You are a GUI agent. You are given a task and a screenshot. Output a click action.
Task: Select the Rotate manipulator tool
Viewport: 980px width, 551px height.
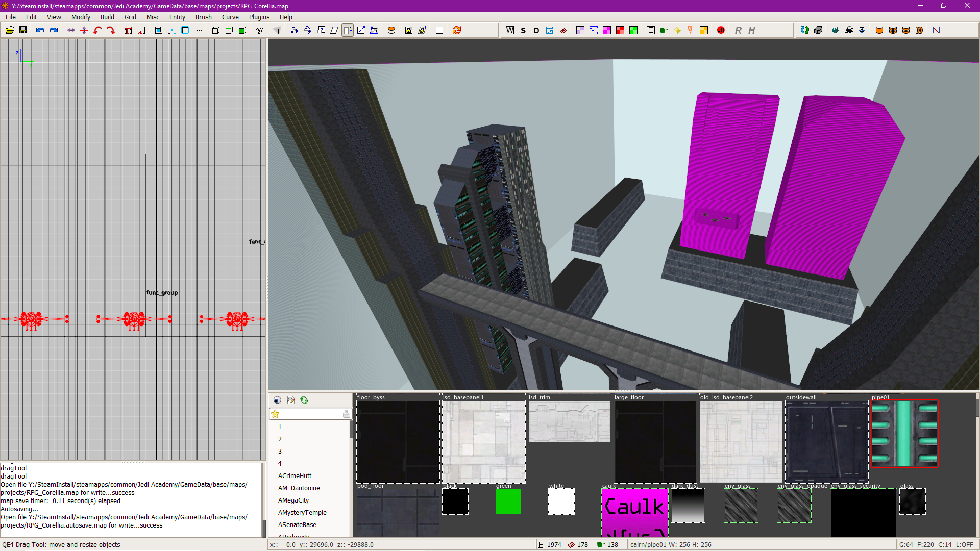(x=308, y=30)
